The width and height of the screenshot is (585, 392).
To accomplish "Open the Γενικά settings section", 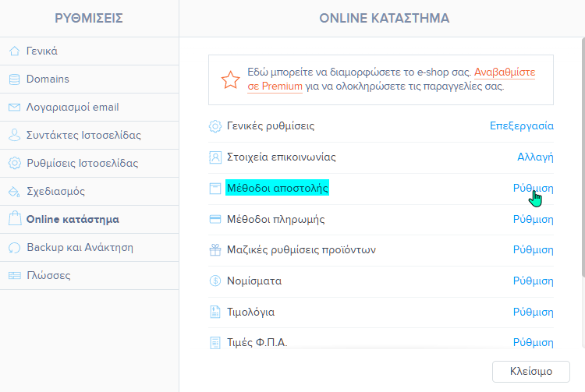I will click(89, 51).
